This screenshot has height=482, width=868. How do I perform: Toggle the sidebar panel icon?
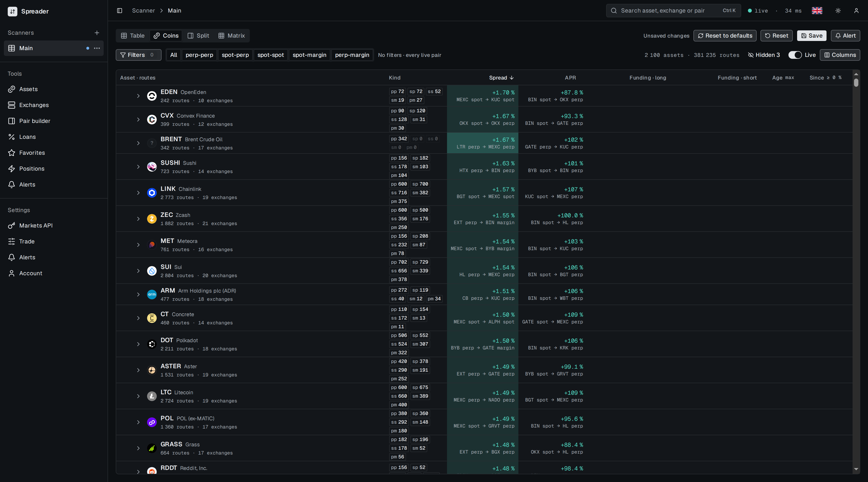coord(119,10)
